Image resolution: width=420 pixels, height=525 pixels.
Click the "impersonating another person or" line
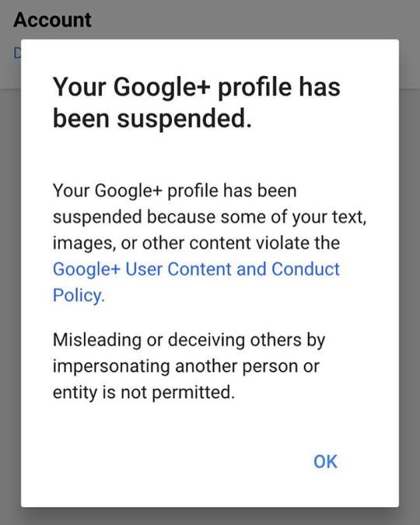pos(186,366)
